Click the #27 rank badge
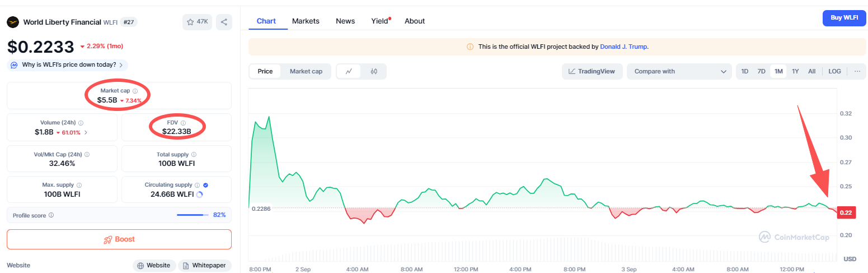Screen dimensions: 868x273 [128, 22]
